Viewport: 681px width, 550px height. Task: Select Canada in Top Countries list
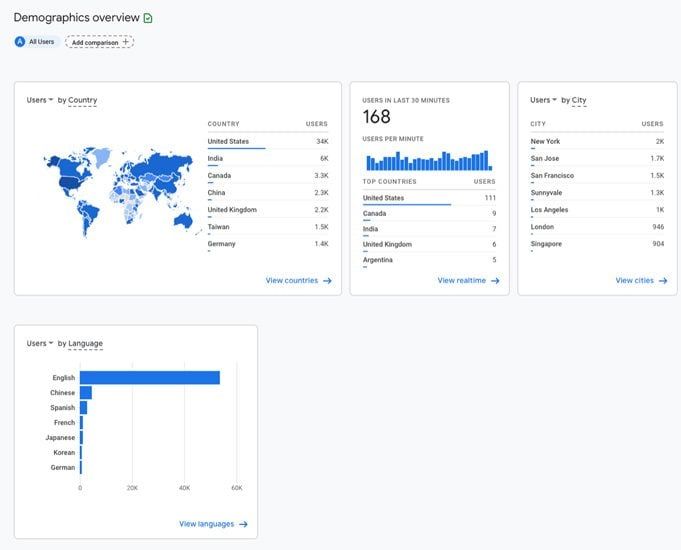tap(429, 214)
